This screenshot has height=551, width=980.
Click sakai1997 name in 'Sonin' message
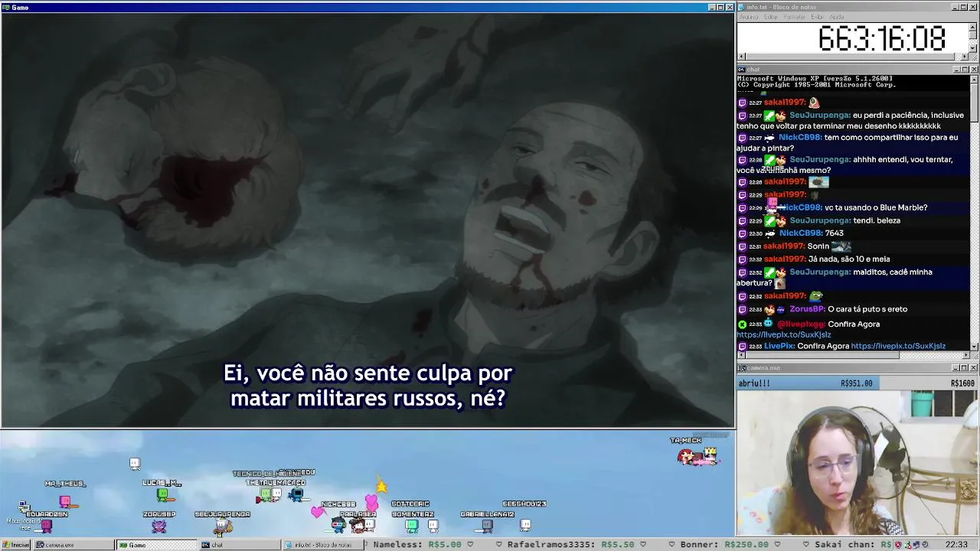(783, 246)
